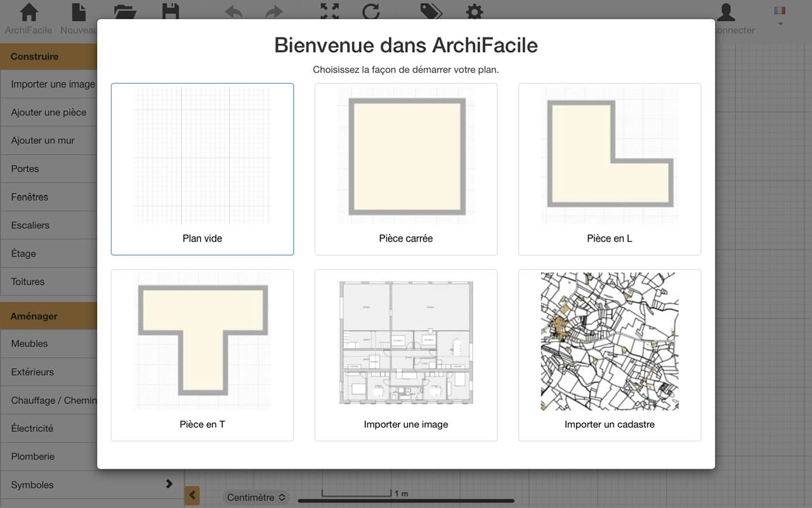Screen dimensions: 812x508
Task: Open the Chauffage / Cheminée menu item
Action: coord(49,400)
